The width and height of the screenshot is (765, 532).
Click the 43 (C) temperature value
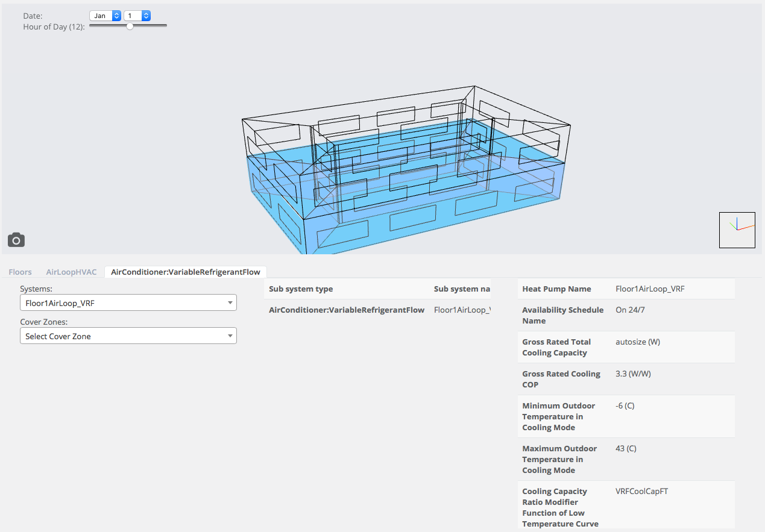pyautogui.click(x=626, y=448)
